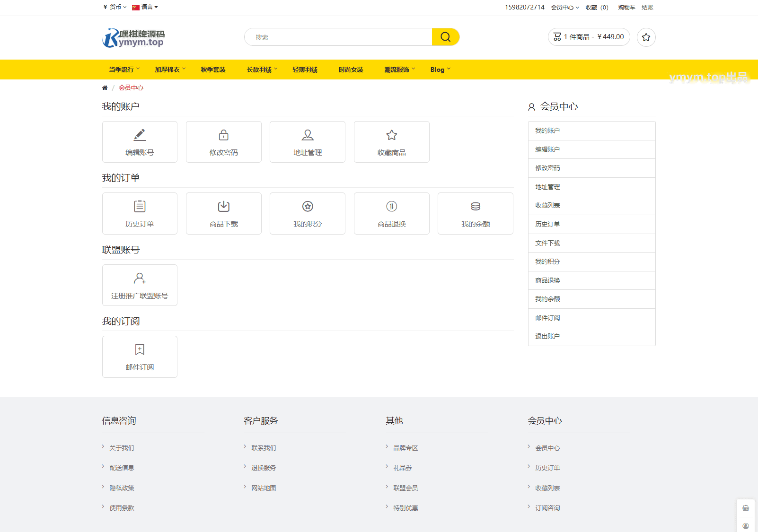Open the 语言 language dropdown
This screenshot has height=532, width=758.
pos(145,7)
